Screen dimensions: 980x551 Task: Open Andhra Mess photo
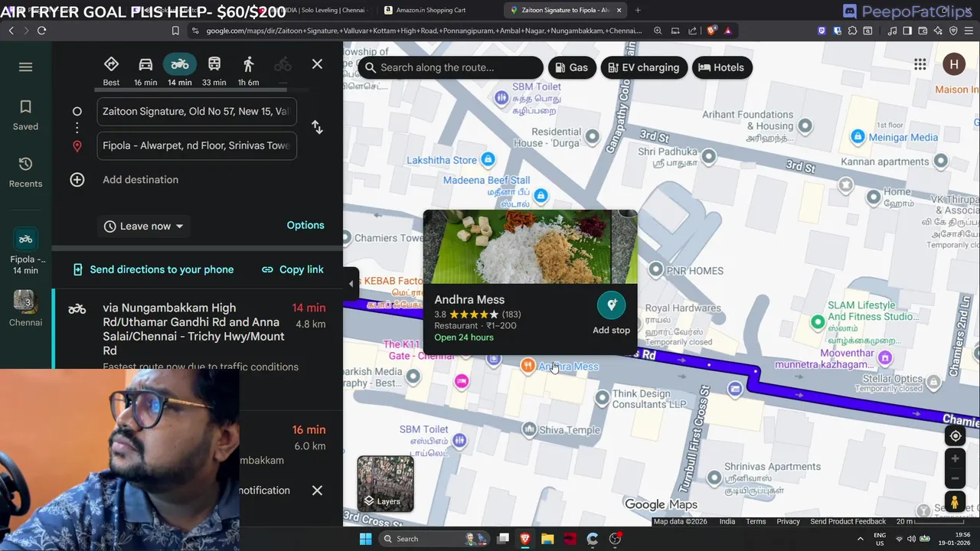(530, 246)
